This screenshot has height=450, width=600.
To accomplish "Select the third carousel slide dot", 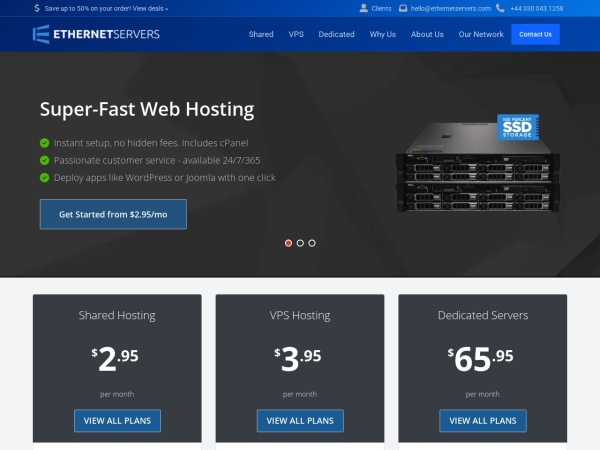I will tap(312, 243).
